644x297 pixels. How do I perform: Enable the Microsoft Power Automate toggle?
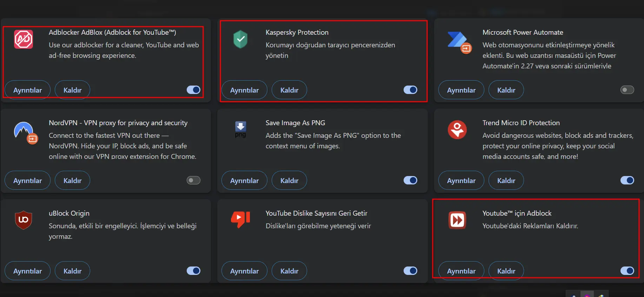click(x=627, y=90)
